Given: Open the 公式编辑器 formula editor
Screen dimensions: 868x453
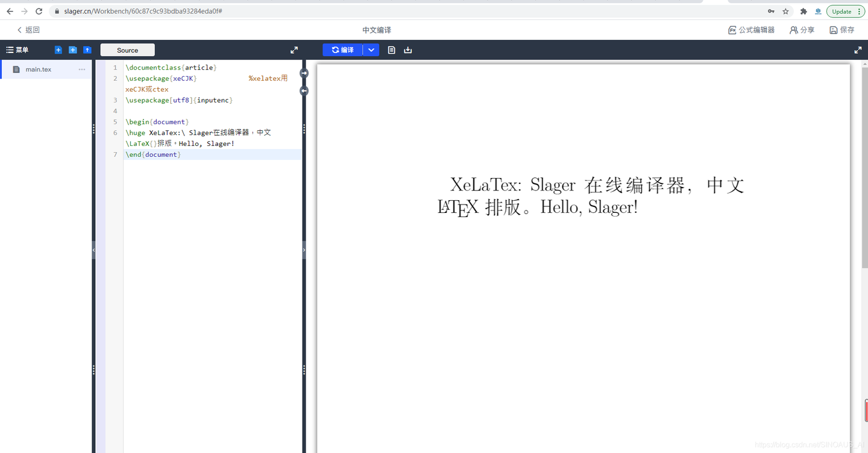Looking at the screenshot, I should click(751, 30).
